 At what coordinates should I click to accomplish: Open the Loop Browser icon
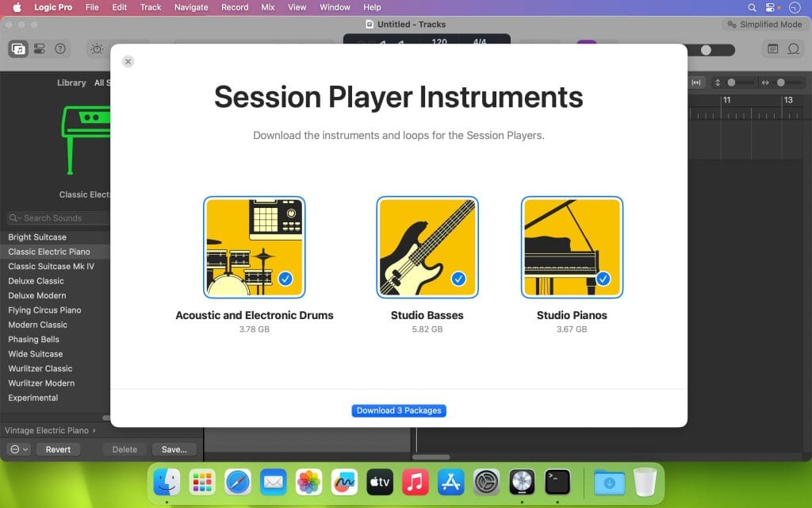(x=792, y=48)
